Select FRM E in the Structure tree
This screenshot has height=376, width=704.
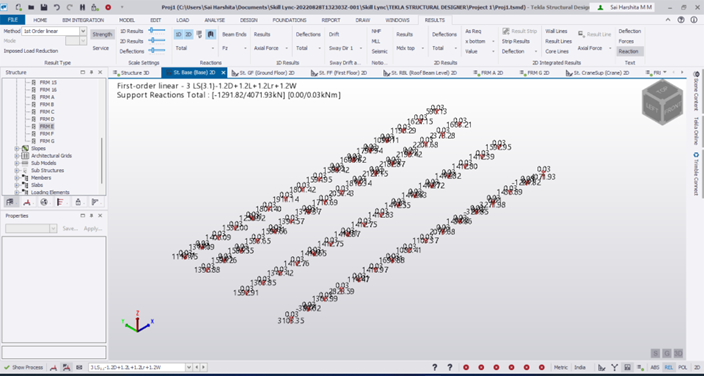(47, 126)
